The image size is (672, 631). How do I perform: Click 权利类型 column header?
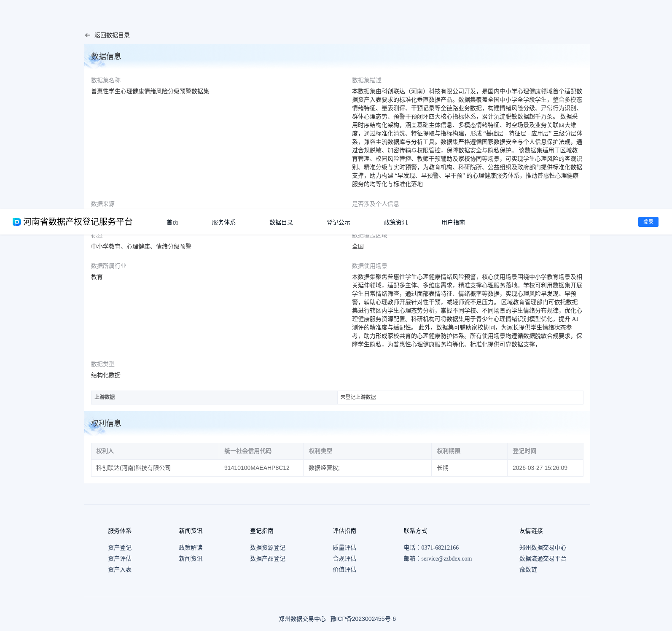[367, 451]
